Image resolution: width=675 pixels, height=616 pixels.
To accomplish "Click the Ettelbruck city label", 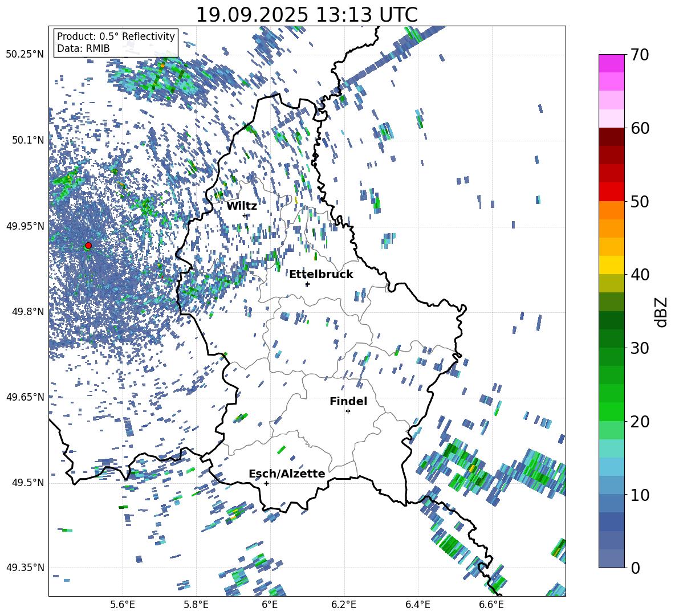I will pyautogui.click(x=321, y=275).
